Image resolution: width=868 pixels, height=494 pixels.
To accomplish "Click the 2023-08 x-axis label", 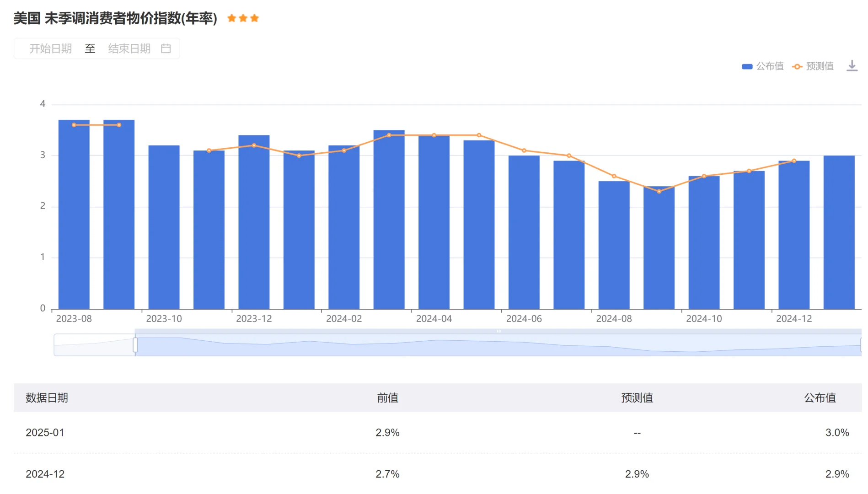I will click(74, 319).
